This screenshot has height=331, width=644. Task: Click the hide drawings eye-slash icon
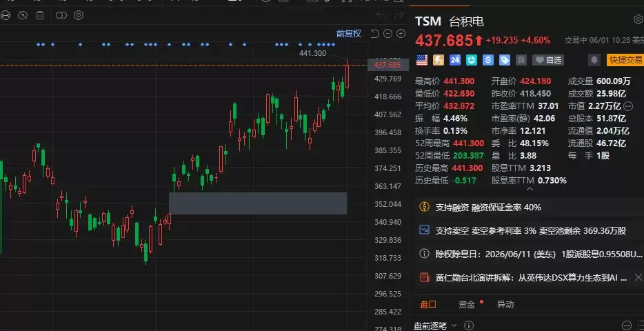(x=23, y=16)
